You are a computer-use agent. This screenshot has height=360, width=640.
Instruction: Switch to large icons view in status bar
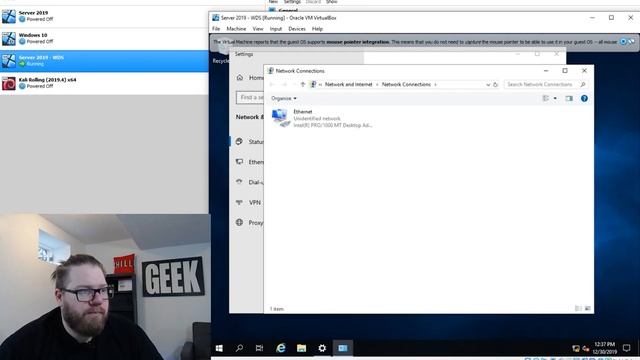click(x=587, y=309)
